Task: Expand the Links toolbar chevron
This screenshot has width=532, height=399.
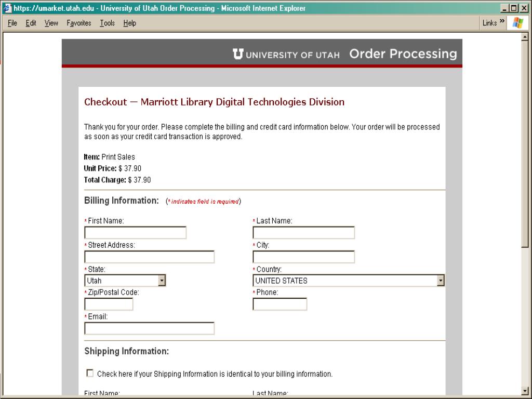Action: coord(502,21)
